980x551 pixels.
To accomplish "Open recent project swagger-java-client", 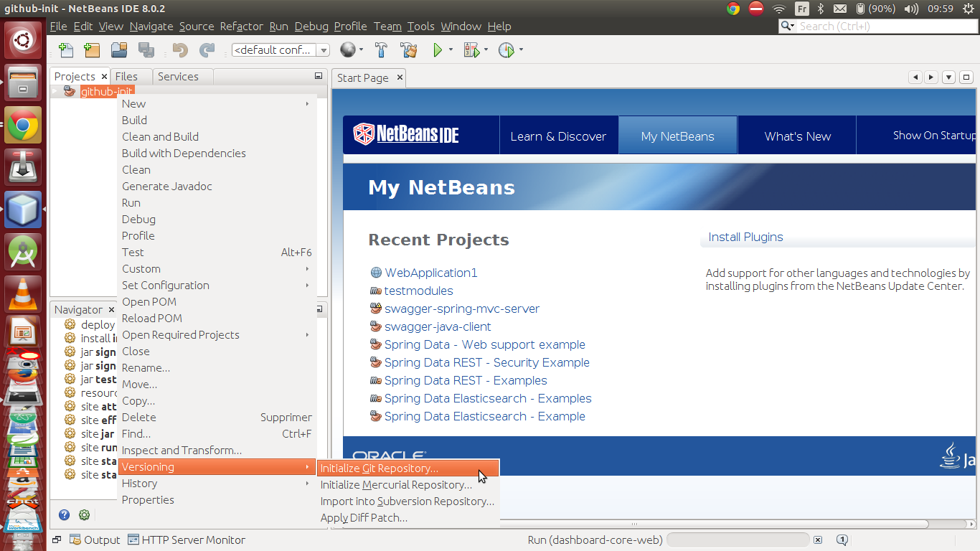I will coord(438,326).
